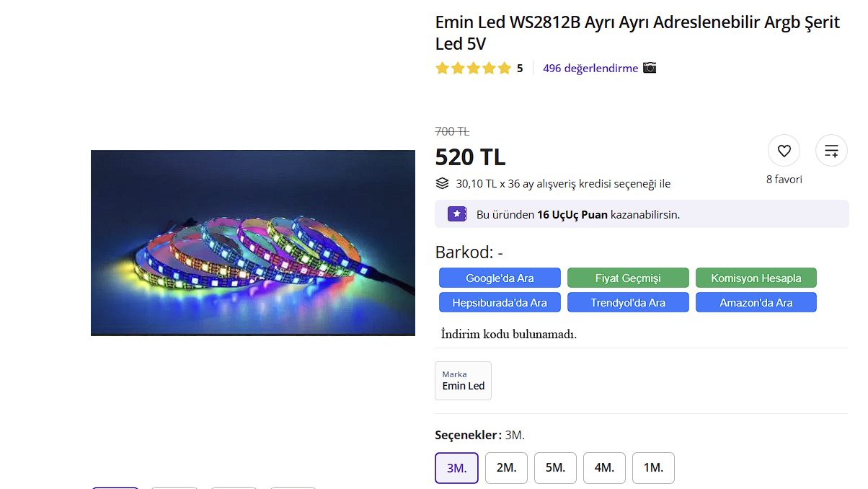868x489 pixels.
Task: Choose the 2M. length option
Action: [506, 468]
